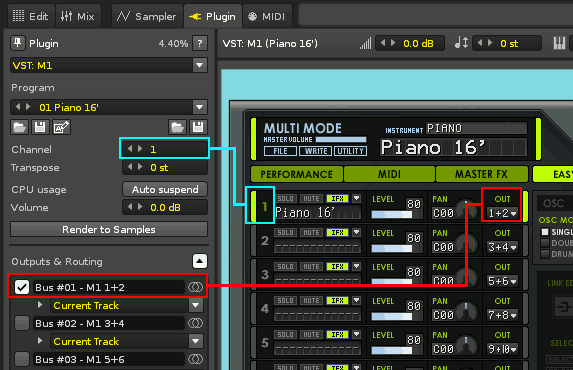Viewport: 573px width, 370px height.
Task: Open the VST: M1 plugin dropdown
Action: (200, 65)
